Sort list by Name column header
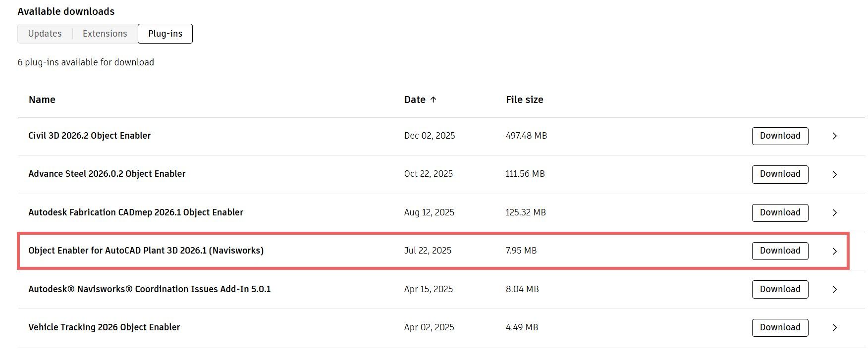The width and height of the screenshot is (868, 360). [x=42, y=100]
